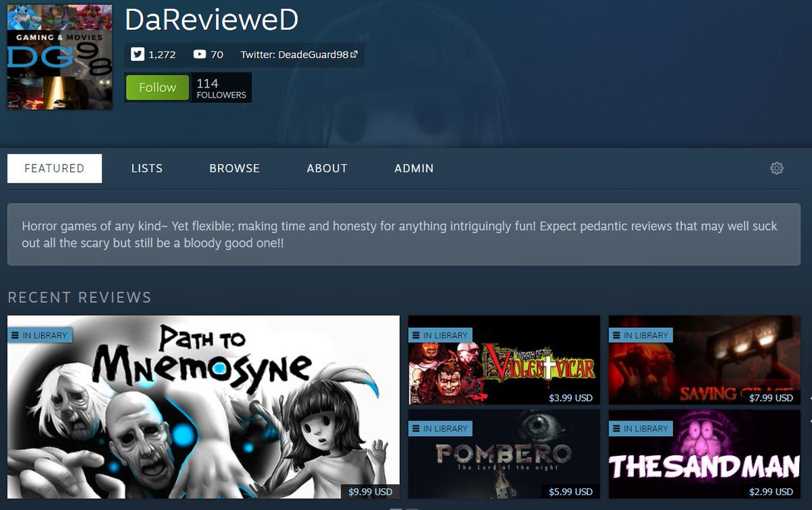
Task: Click the DaRevieweD curator avatar image
Action: pyautogui.click(x=60, y=57)
